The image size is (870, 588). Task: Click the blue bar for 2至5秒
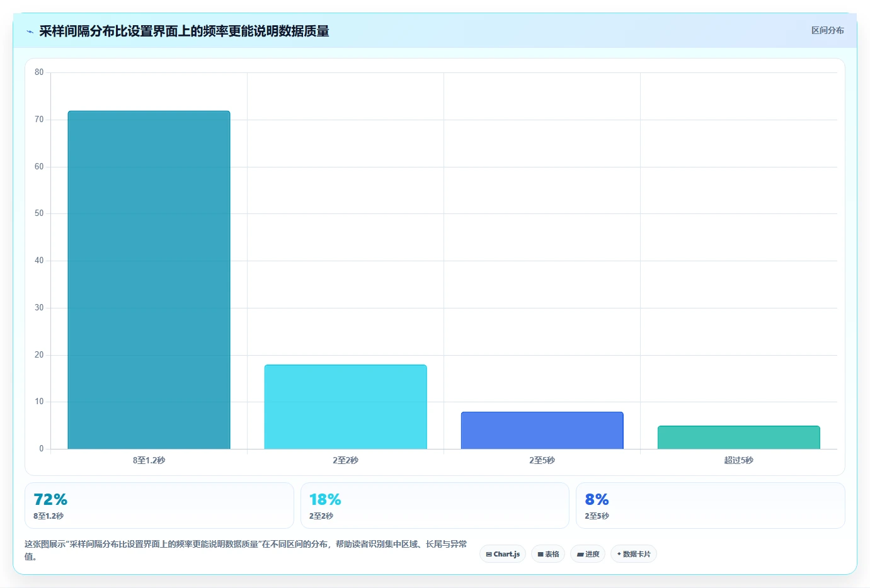click(x=542, y=430)
